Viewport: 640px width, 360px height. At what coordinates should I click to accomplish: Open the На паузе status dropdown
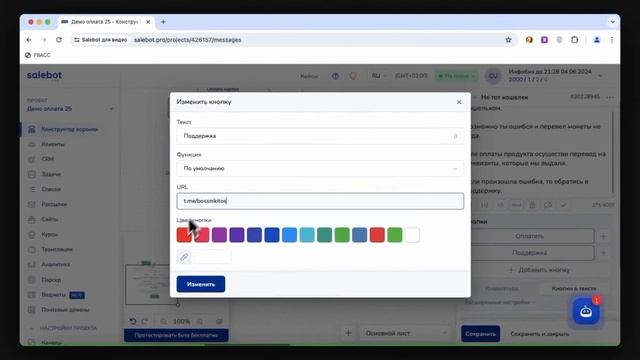pos(456,76)
